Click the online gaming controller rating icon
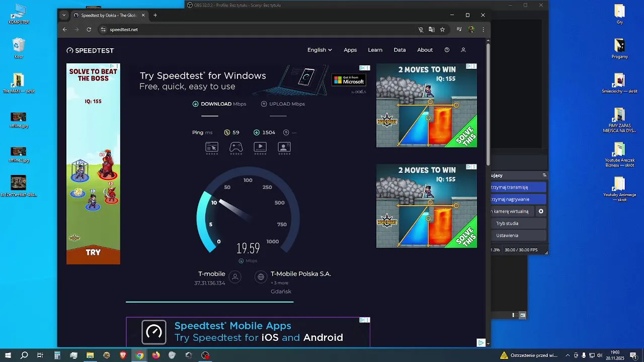Screen dimensions: 644x362 pos(236,147)
